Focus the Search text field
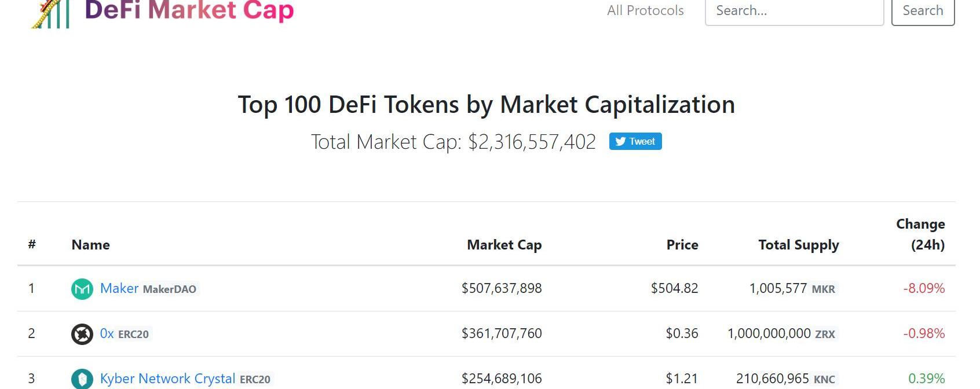This screenshot has width=980, height=389. coord(794,12)
